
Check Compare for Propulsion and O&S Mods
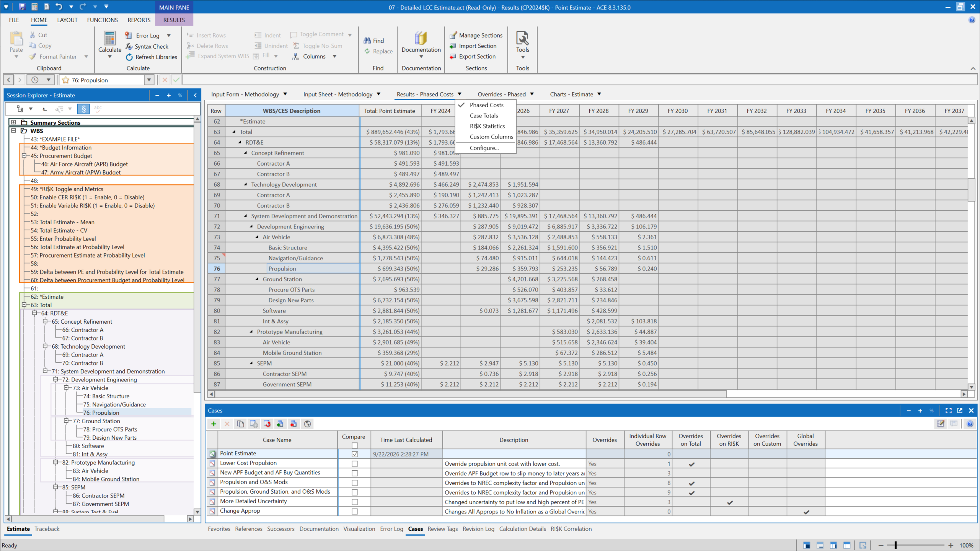pos(355,483)
